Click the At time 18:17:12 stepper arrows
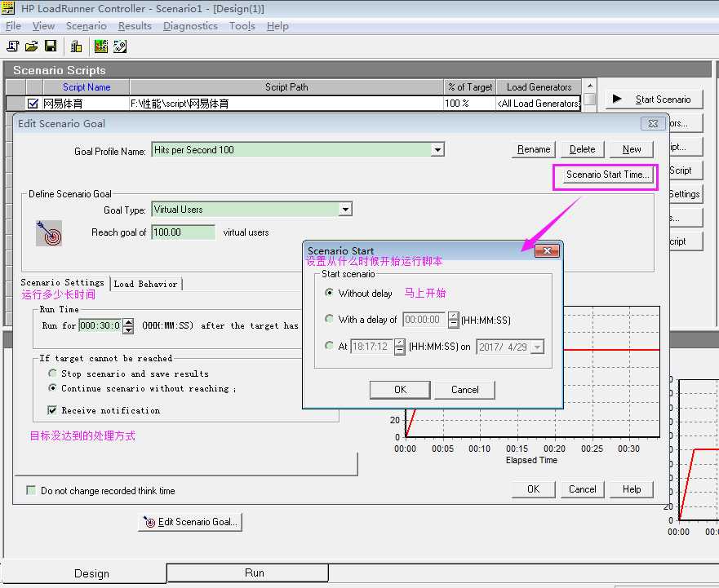719x588 pixels. [399, 347]
